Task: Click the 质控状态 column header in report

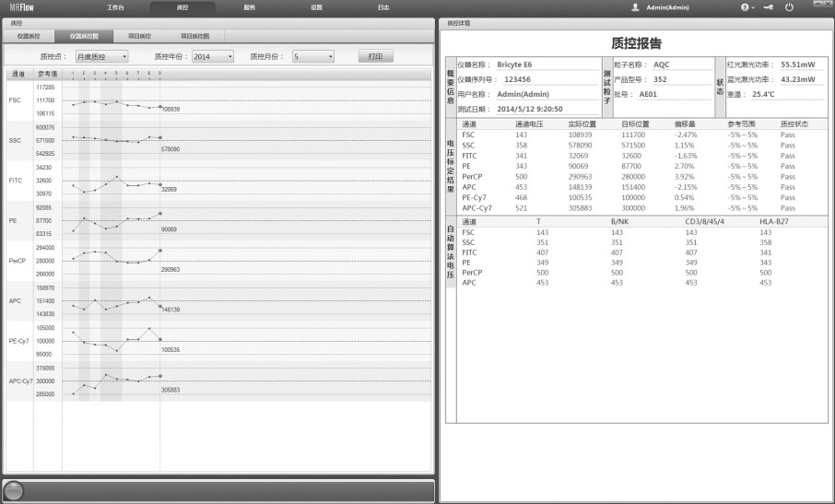Action: click(x=794, y=124)
